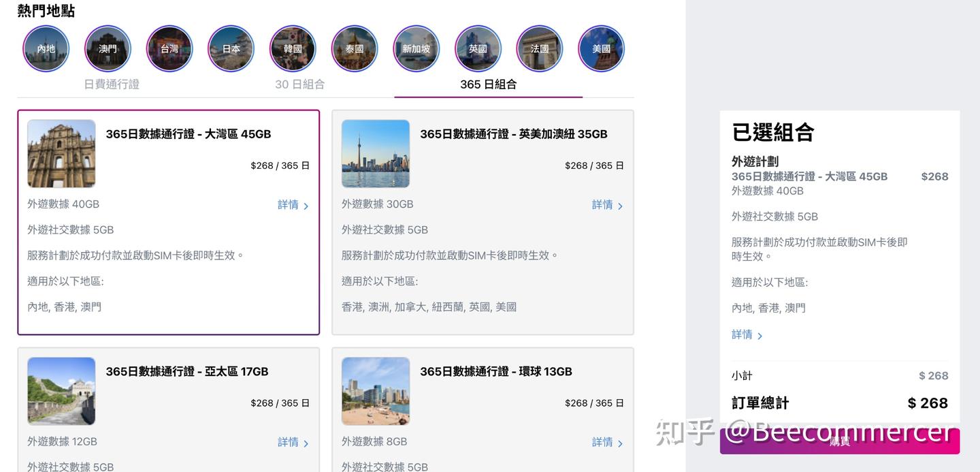
Task: Select the 新加坡 destination circle icon
Action: coord(416,49)
